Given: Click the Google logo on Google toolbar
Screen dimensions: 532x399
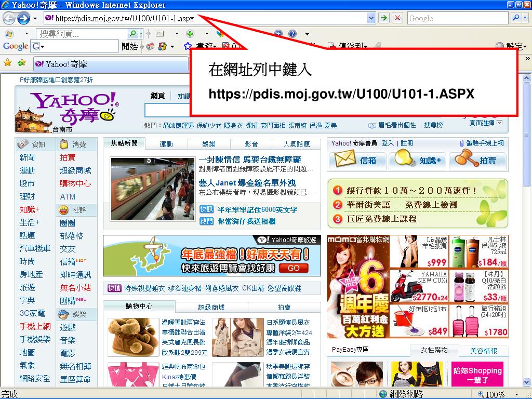Looking at the screenshot, I should coord(15,46).
